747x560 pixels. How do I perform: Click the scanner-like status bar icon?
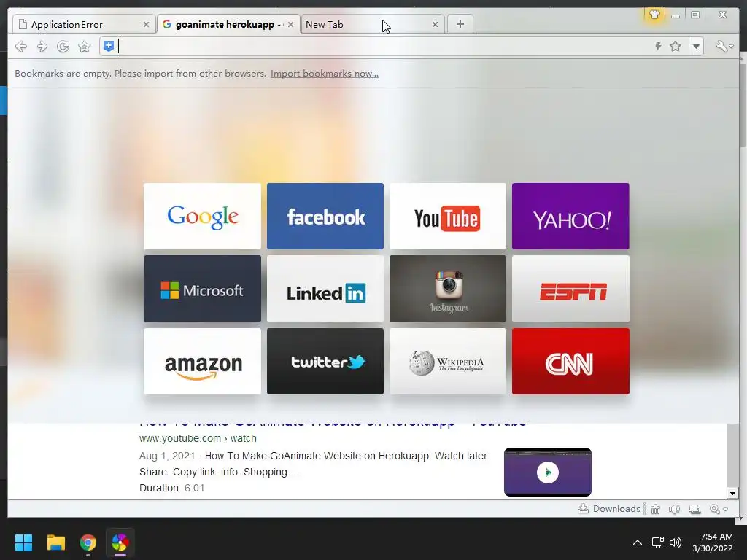point(695,509)
